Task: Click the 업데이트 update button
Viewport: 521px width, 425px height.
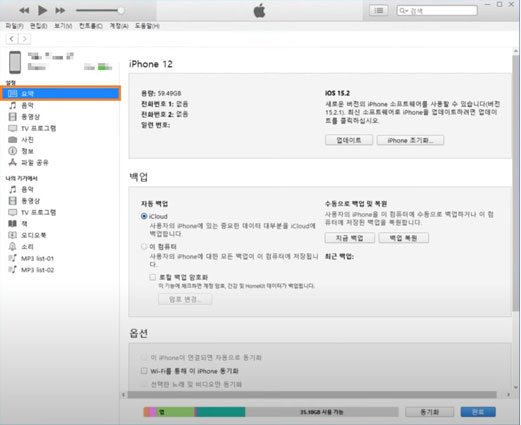Action: 349,140
